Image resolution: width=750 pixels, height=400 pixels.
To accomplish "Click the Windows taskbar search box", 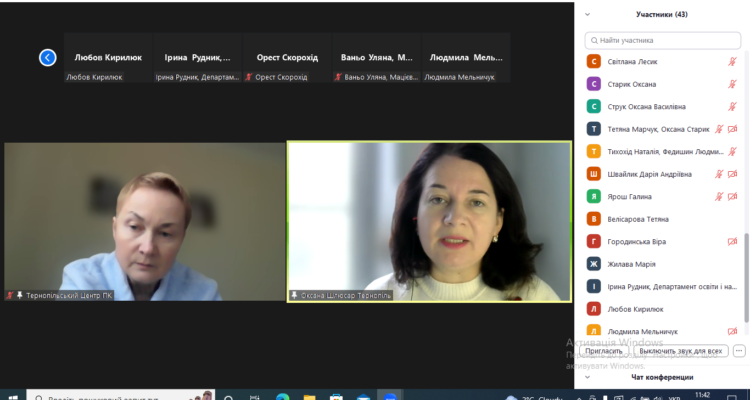I will [121, 396].
